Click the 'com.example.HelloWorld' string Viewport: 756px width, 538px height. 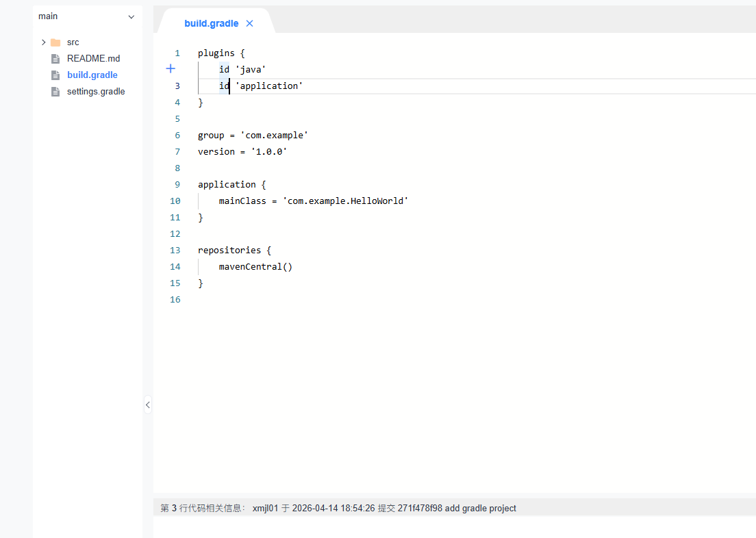[x=345, y=201]
